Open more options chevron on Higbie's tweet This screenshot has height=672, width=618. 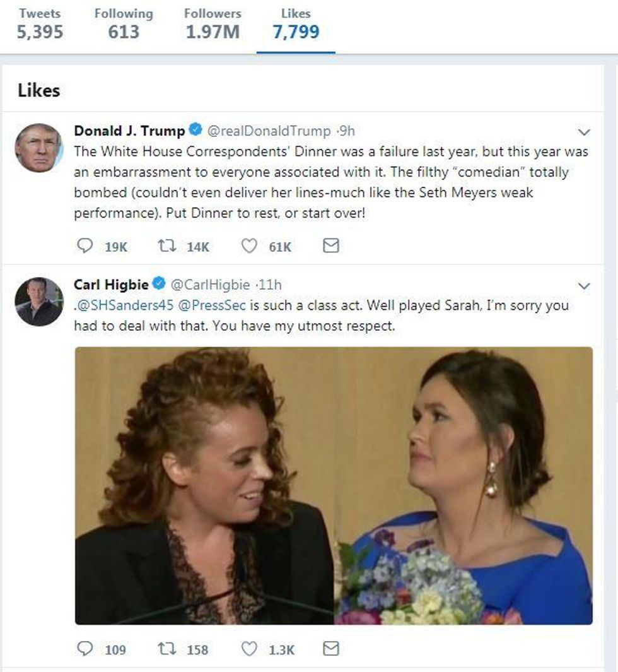click(x=585, y=286)
